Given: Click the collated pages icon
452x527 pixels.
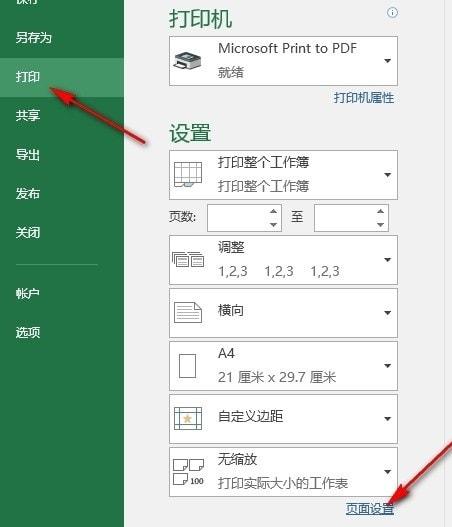Looking at the screenshot, I should [x=188, y=259].
